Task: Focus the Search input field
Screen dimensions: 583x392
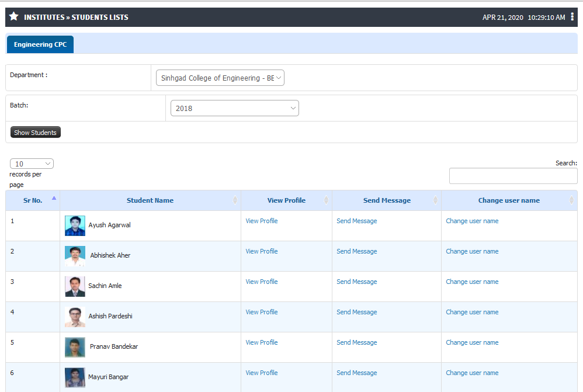Action: (x=513, y=176)
